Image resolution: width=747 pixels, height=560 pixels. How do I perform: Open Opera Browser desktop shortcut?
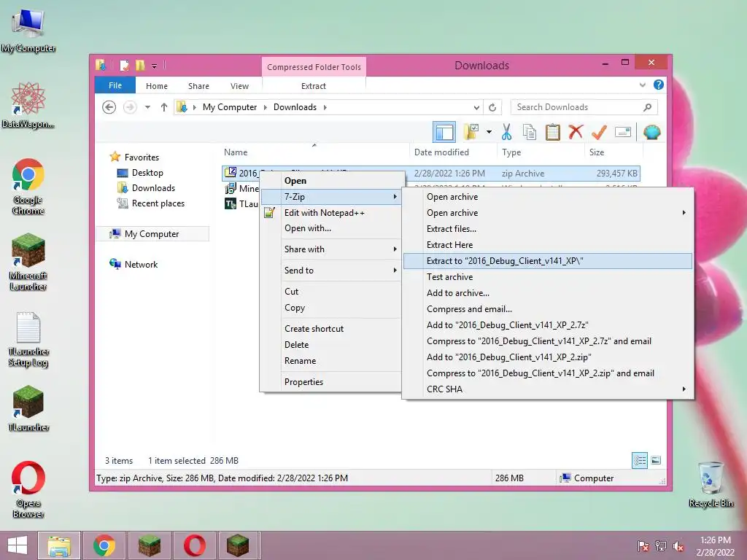28,489
